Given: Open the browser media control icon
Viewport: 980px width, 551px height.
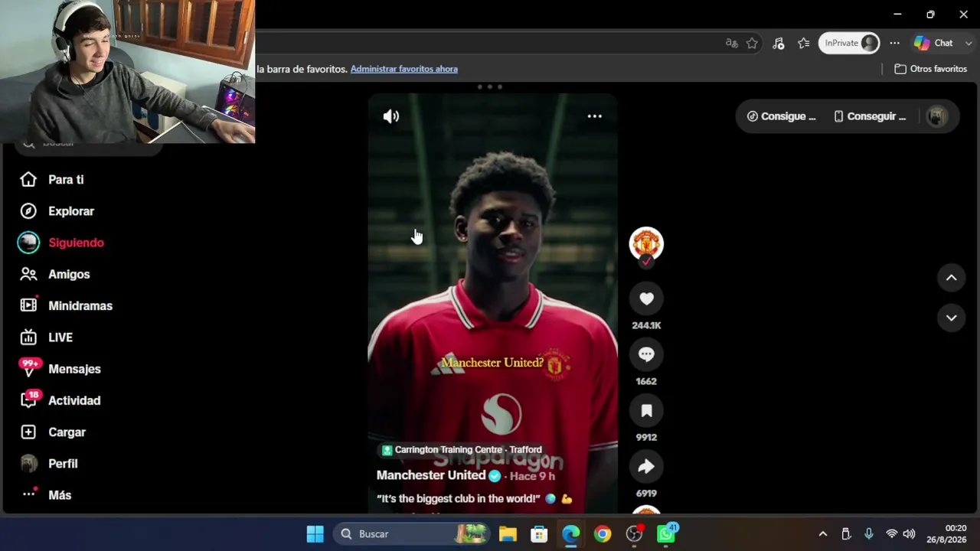Looking at the screenshot, I should click(778, 44).
